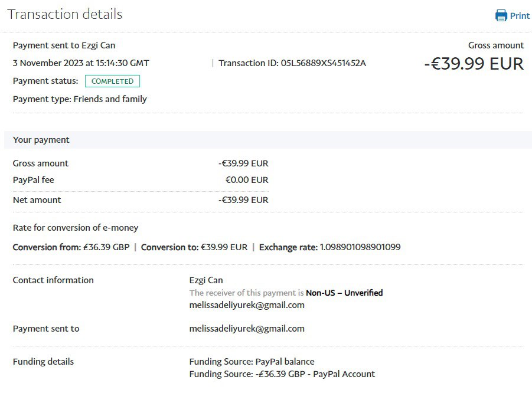Click the 3 November 2023 date text
Viewport: 532px width, 393px height.
click(x=81, y=63)
